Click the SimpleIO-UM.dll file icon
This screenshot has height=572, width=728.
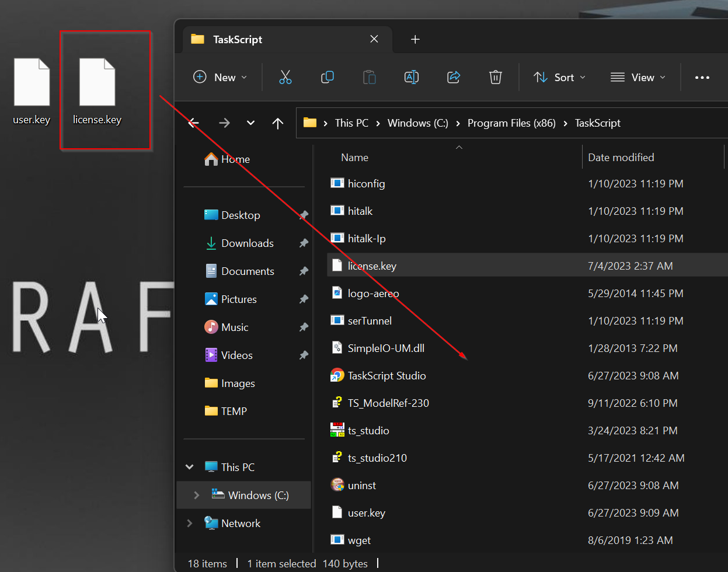click(337, 348)
